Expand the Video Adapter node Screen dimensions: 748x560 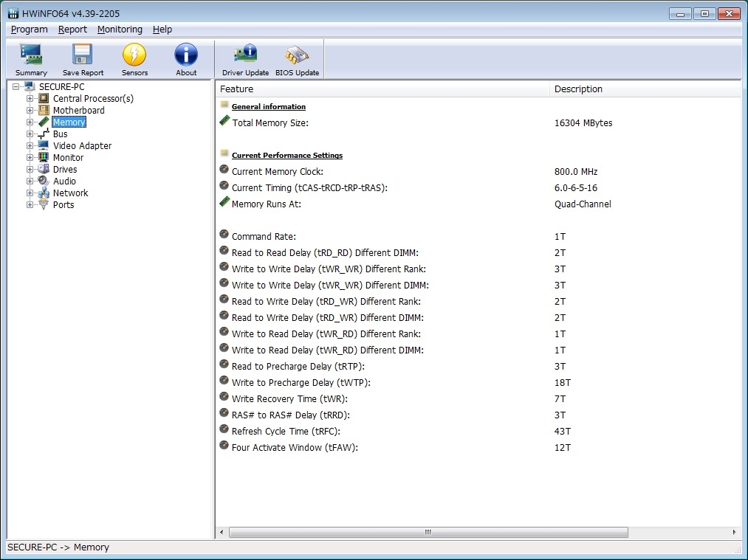30,146
